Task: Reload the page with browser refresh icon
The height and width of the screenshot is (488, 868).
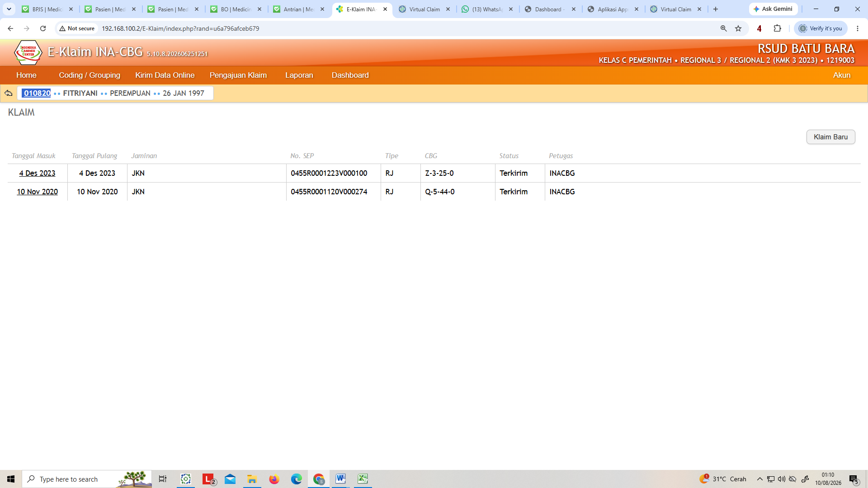Action: 43,28
